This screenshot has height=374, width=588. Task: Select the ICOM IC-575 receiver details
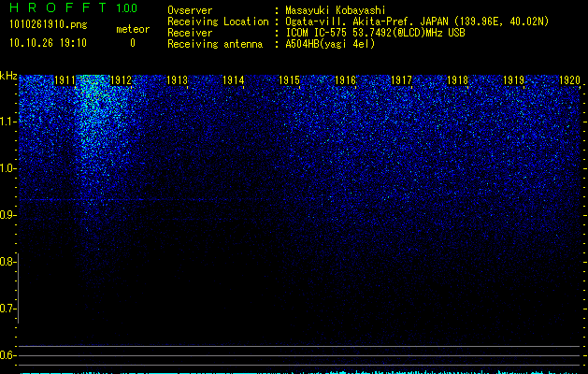376,33
